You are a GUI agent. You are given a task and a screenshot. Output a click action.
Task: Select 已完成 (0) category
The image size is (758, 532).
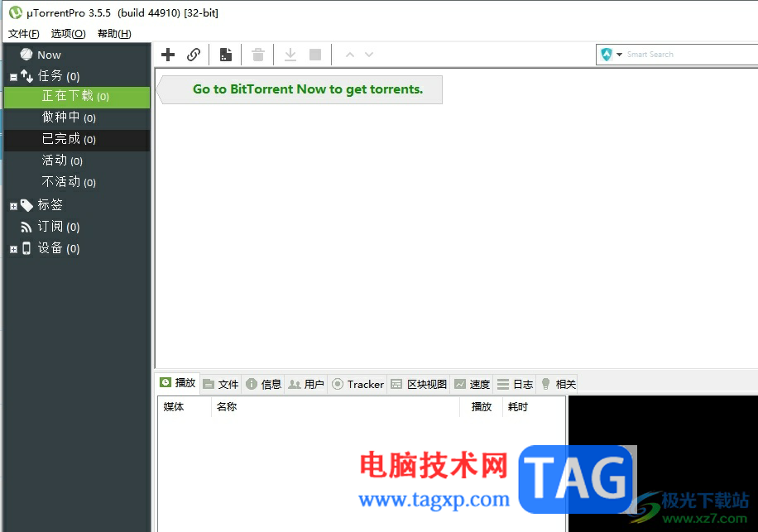point(77,139)
